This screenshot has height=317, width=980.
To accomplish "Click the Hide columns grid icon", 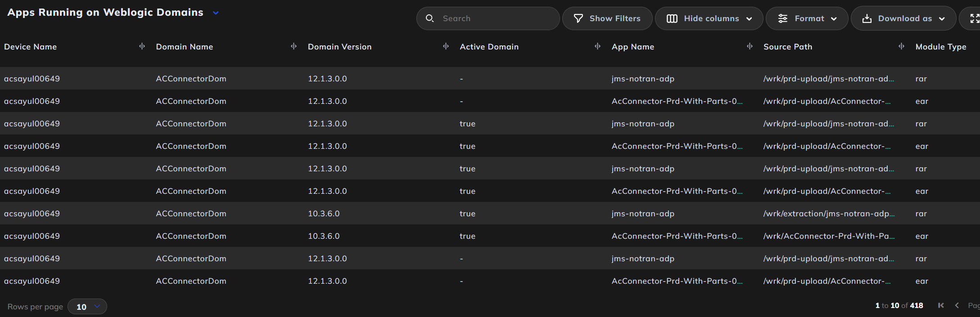I will pyautogui.click(x=672, y=18).
